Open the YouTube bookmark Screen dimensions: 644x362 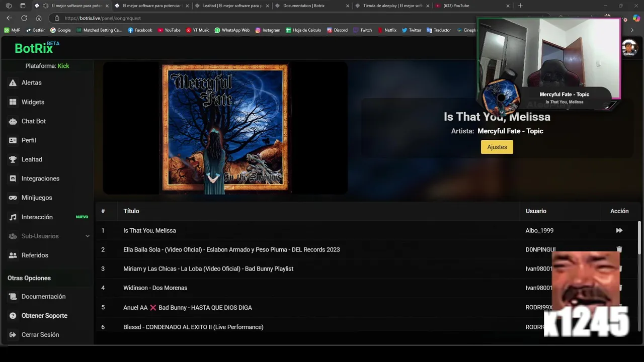click(169, 30)
